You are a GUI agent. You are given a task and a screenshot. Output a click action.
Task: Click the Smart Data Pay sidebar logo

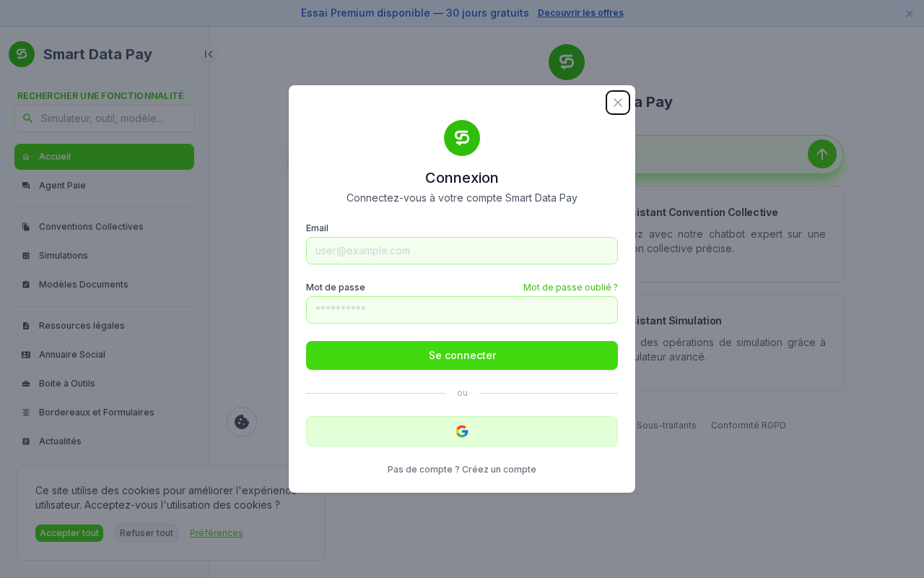click(22, 54)
